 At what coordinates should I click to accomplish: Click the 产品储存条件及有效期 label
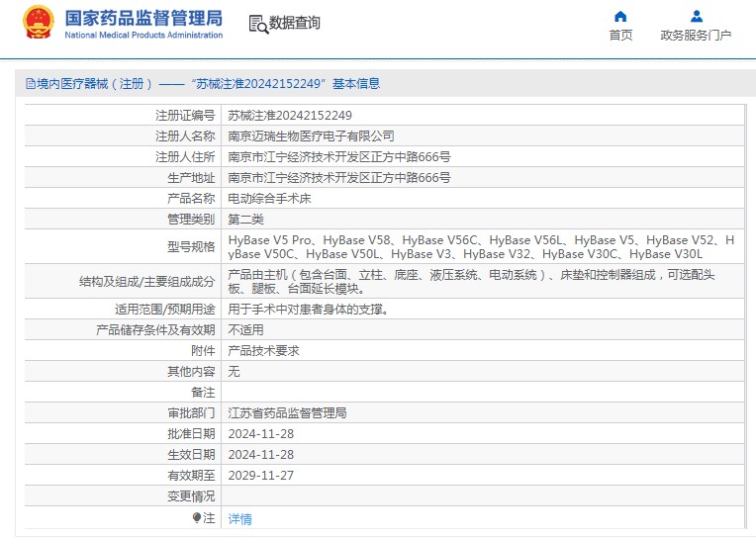pos(155,330)
